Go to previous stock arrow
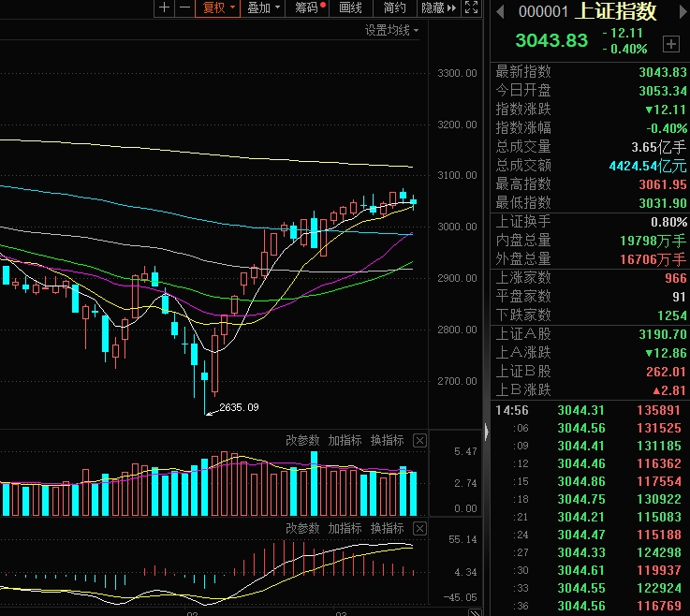This screenshot has height=616, width=690. [500, 11]
